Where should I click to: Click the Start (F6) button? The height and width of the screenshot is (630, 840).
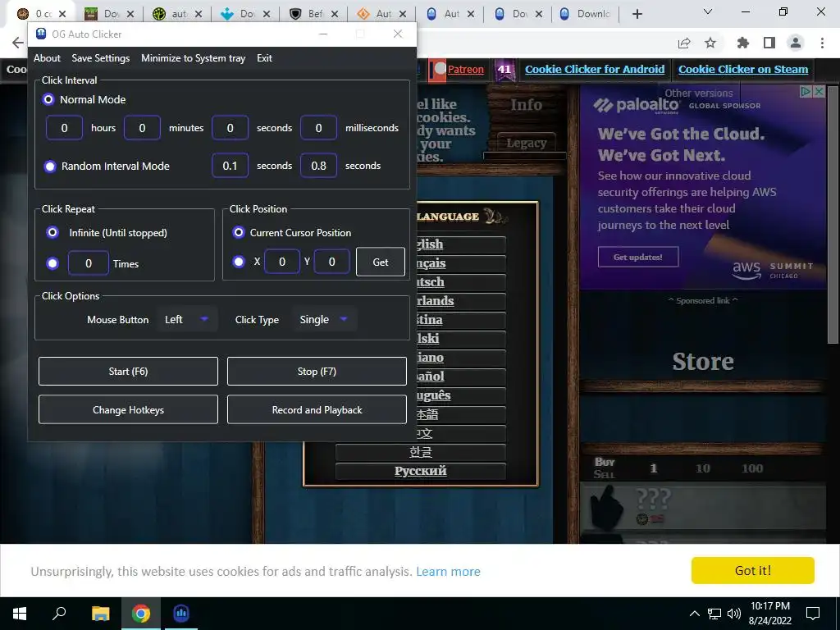pos(128,372)
